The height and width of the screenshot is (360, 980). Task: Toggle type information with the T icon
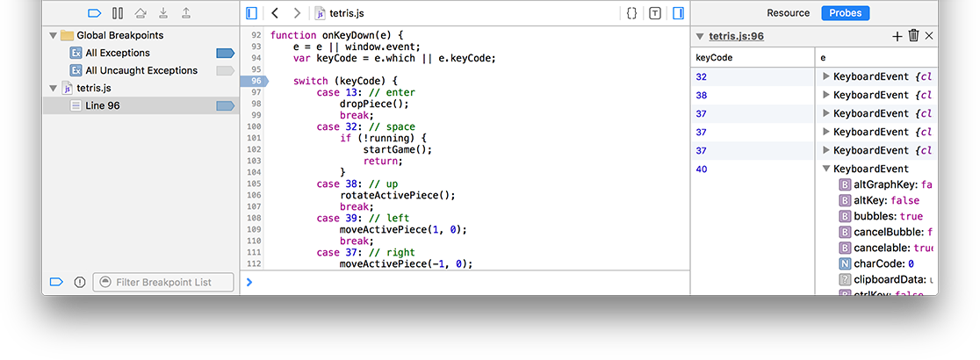point(655,13)
